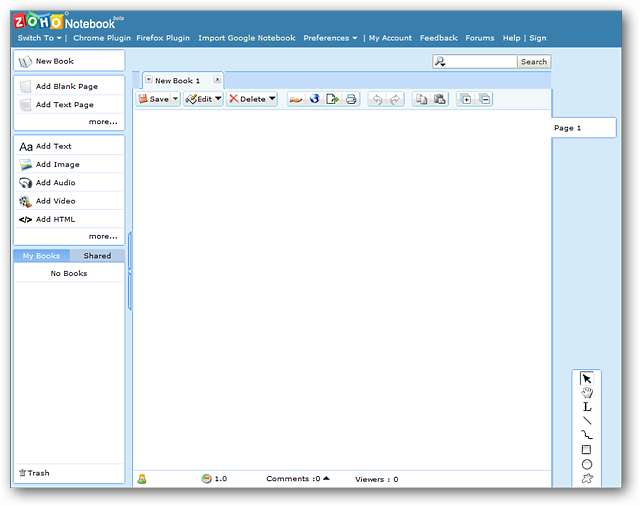This screenshot has width=640, height=506.
Task: Select the hand pan tool
Action: 587,392
